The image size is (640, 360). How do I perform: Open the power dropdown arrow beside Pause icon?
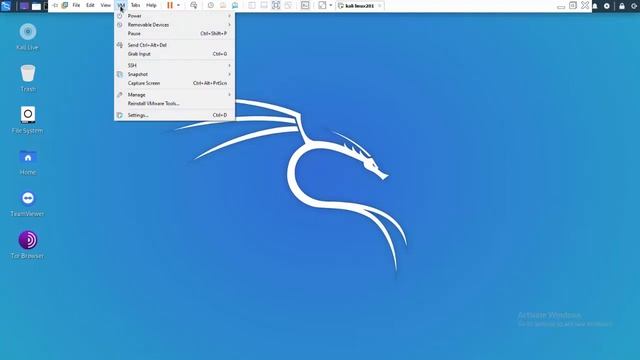[178, 5]
